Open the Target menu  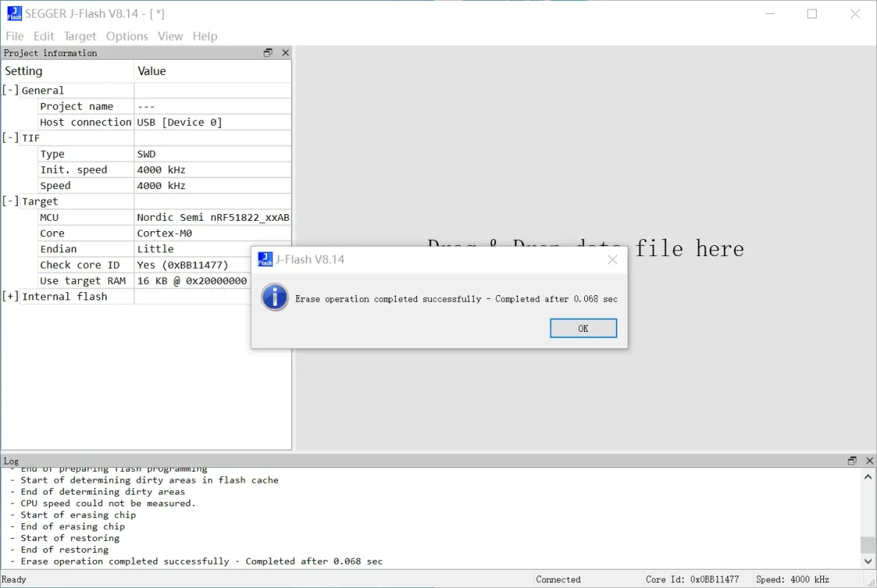click(80, 36)
